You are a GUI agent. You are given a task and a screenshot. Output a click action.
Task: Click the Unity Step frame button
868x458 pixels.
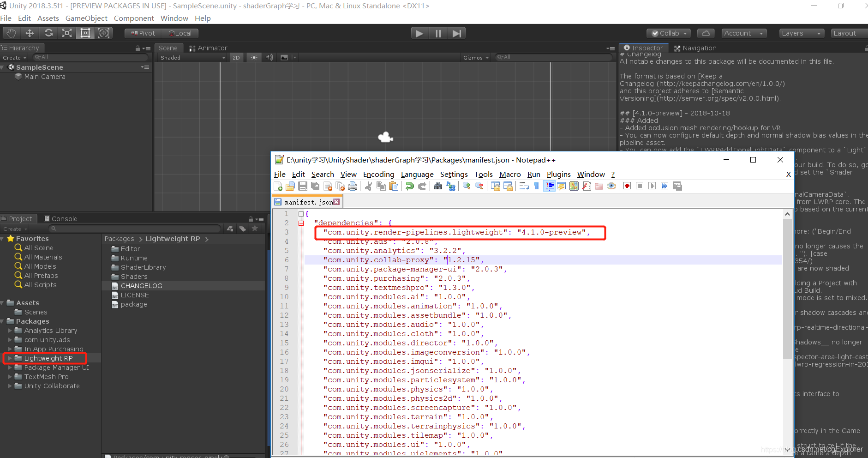coord(456,33)
